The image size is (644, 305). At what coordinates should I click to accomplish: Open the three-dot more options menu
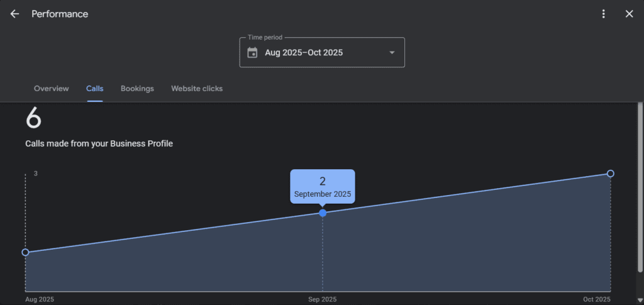point(604,14)
